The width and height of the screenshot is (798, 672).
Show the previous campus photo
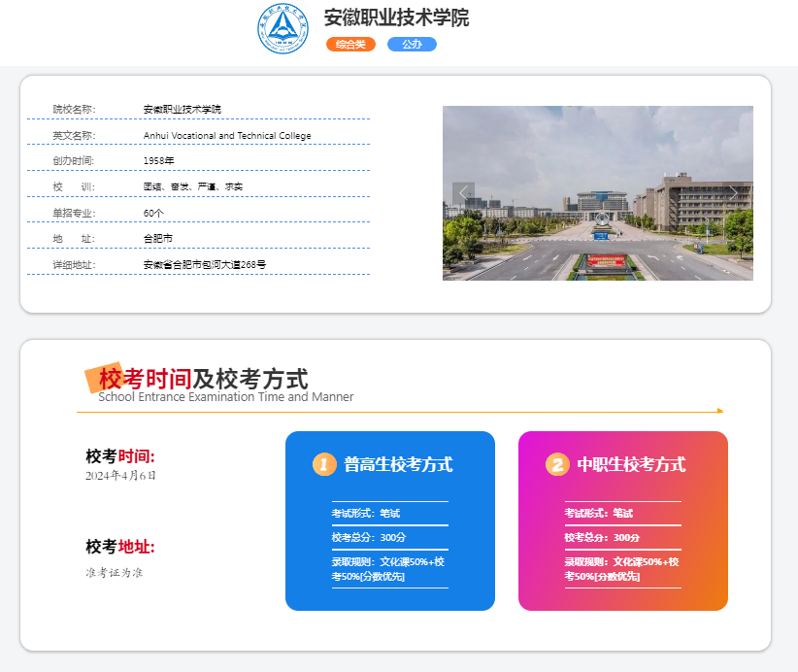coord(463,193)
